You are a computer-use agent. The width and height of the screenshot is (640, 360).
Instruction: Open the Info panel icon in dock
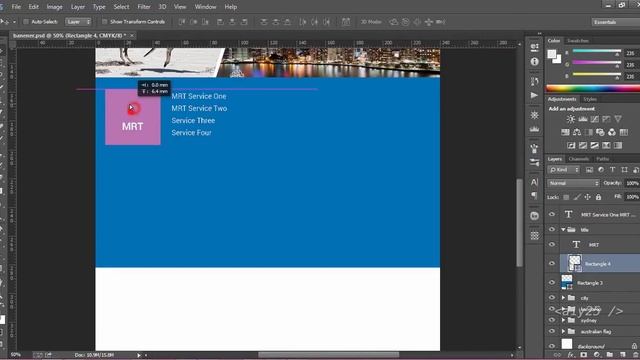point(534,62)
